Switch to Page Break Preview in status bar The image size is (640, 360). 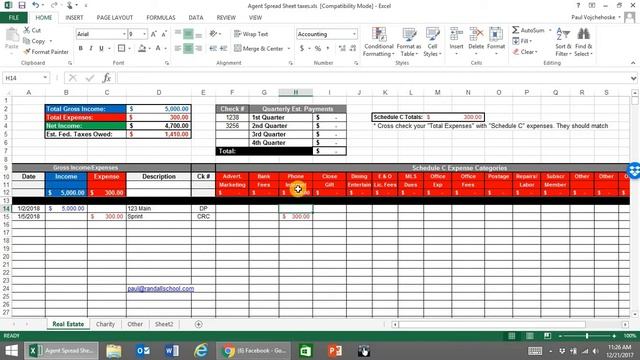pos(547,336)
